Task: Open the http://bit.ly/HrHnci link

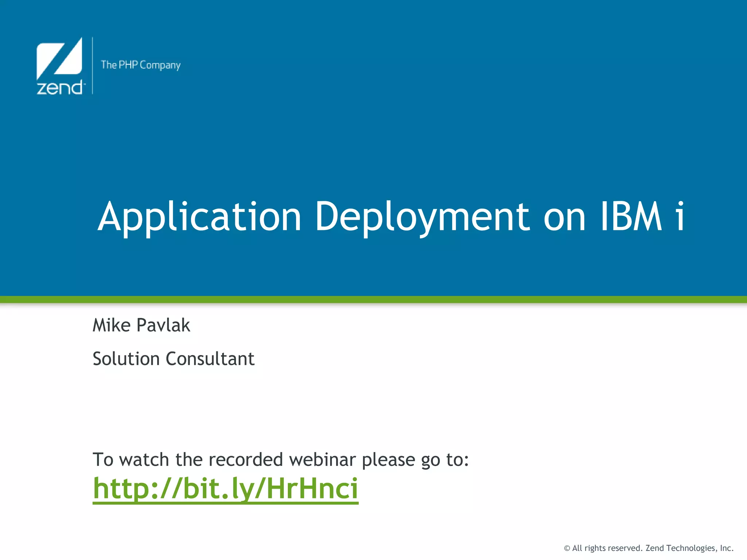Action: point(225,489)
